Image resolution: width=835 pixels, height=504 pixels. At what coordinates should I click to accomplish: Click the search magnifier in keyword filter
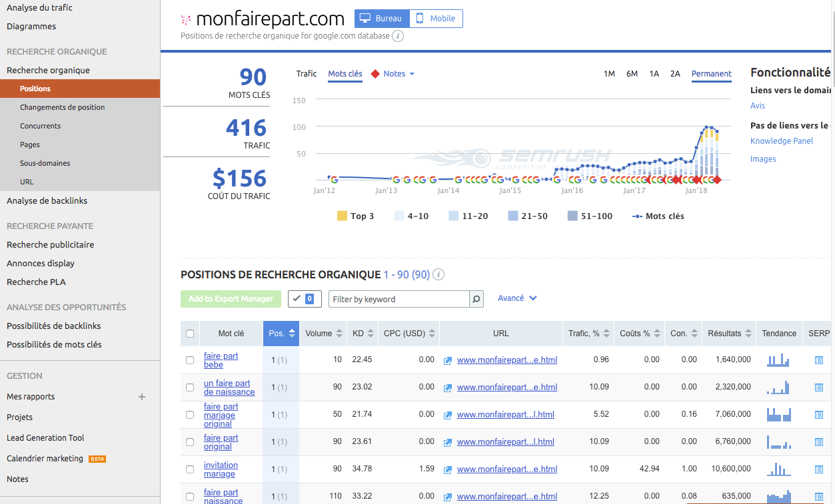click(476, 299)
